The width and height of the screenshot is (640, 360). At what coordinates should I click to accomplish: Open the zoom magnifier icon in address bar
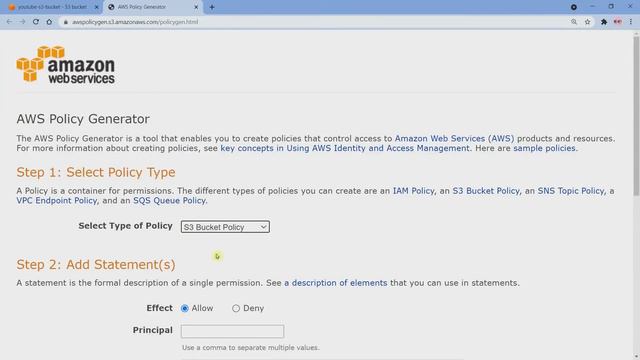(x=574, y=22)
